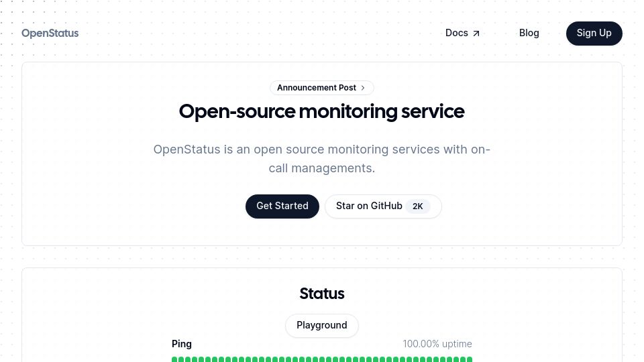
Task: Click the Sign Up button
Action: pyautogui.click(x=594, y=34)
